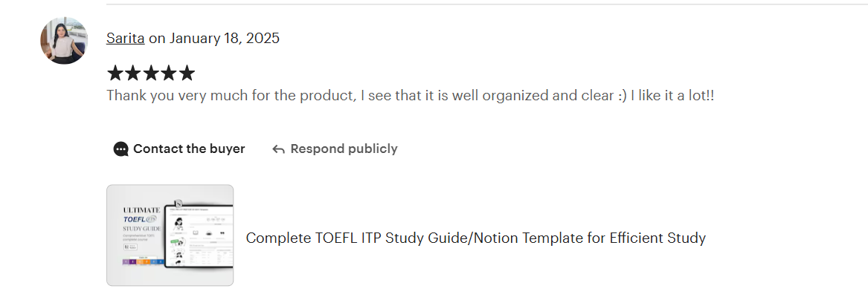Click the fifth (last) rating star

tap(187, 73)
